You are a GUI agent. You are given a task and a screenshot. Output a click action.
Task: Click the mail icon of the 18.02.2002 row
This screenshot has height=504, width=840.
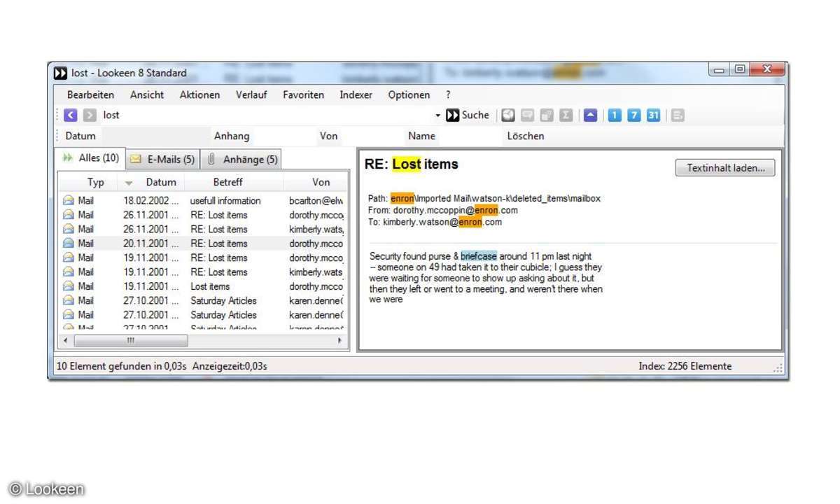(x=69, y=201)
